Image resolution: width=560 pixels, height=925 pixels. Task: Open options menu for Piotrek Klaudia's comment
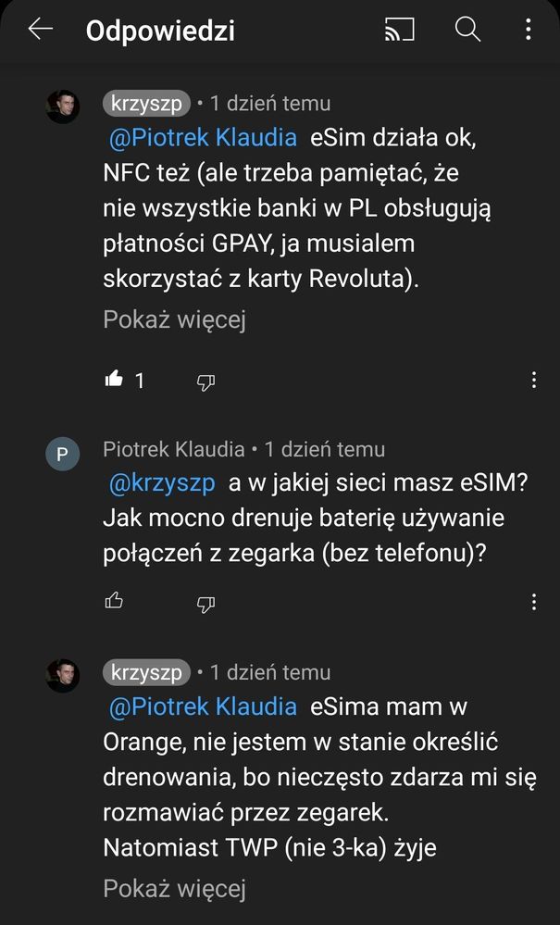pos(534,602)
